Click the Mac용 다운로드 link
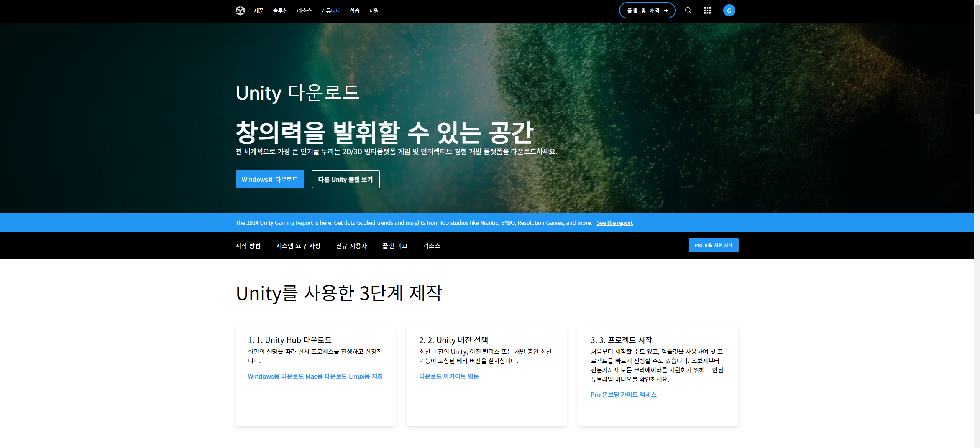Viewport: 980px width, 448px height. coord(325,376)
